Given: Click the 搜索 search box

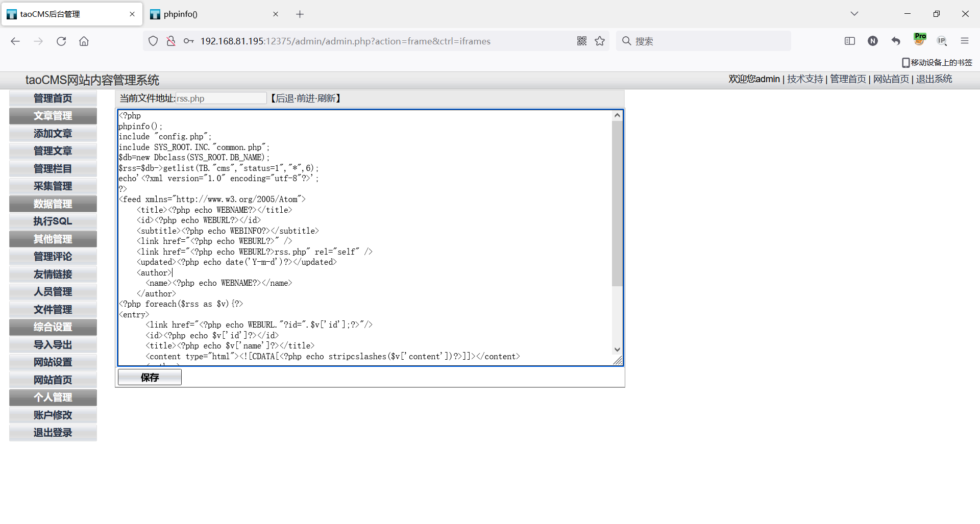Looking at the screenshot, I should pos(704,41).
